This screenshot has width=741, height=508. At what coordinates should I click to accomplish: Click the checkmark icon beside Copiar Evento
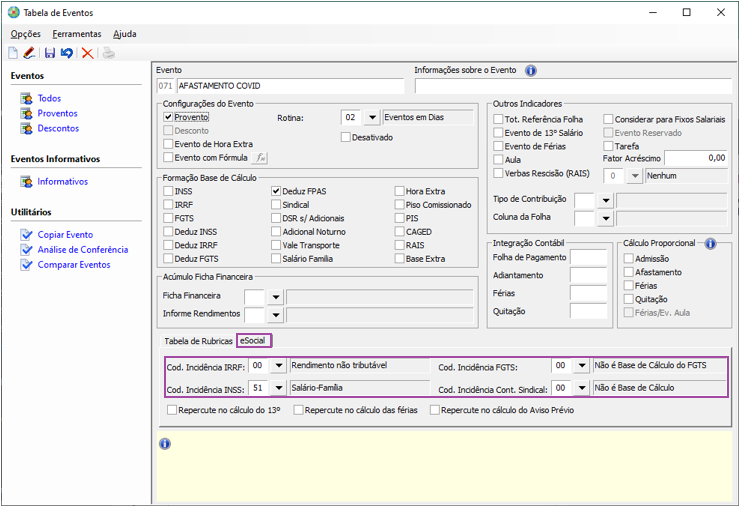26,234
